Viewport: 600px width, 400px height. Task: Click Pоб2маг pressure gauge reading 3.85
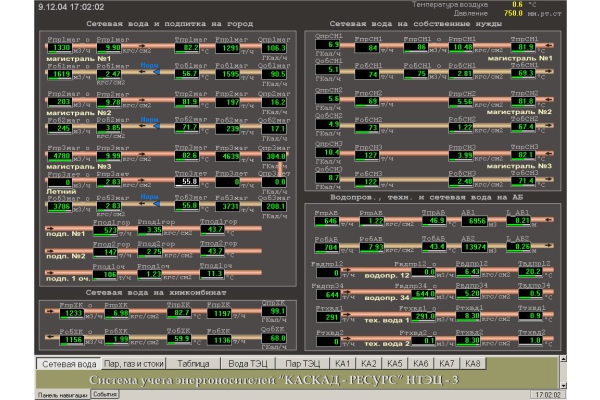111,128
